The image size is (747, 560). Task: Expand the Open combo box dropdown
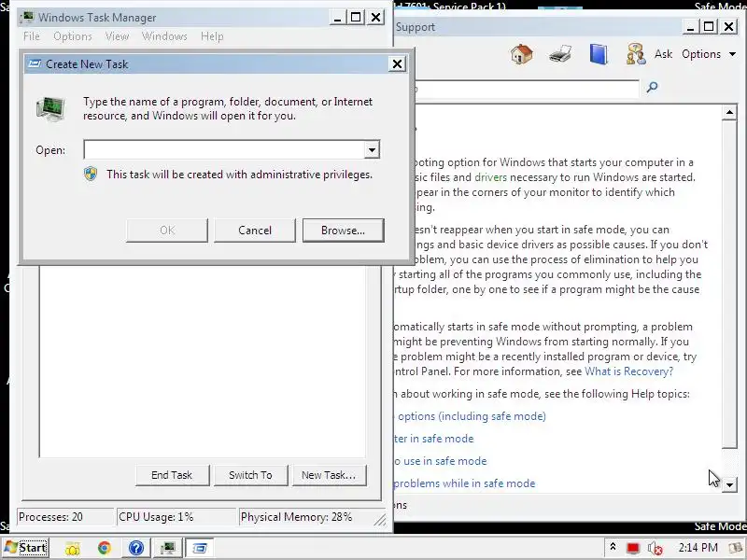click(372, 149)
